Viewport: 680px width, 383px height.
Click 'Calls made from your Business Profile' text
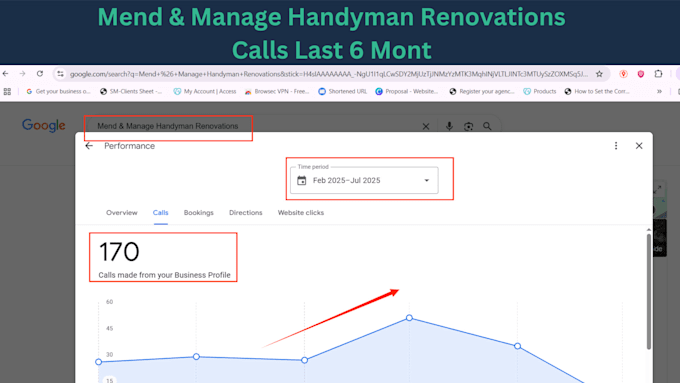[164, 275]
